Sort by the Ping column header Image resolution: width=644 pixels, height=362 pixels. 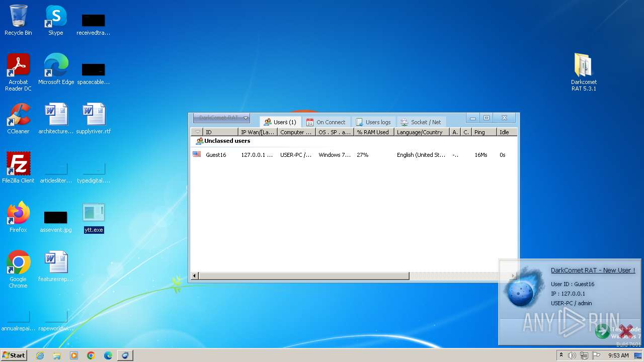[484, 132]
